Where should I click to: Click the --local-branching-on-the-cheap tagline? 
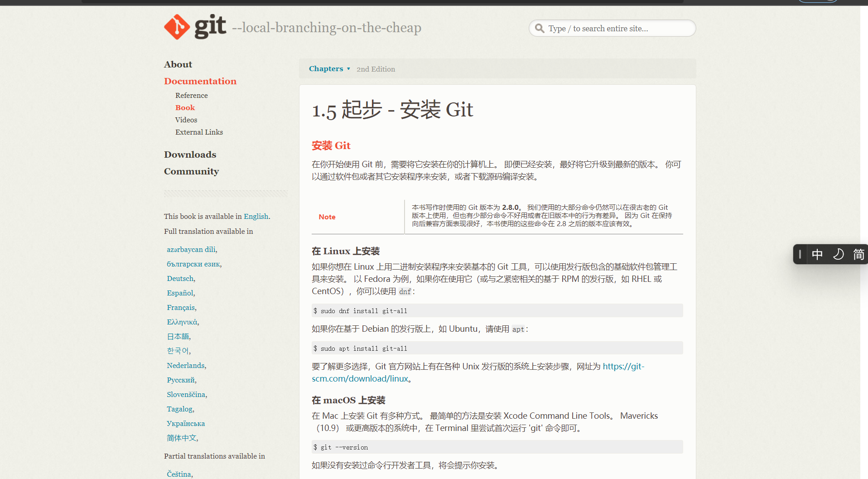(x=327, y=28)
